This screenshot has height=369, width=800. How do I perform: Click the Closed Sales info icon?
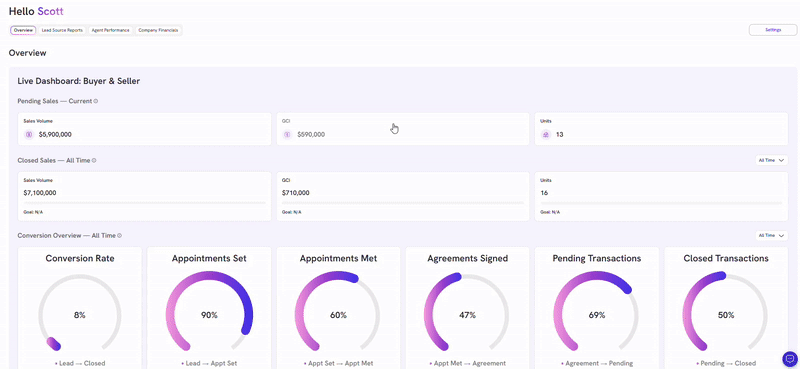[x=94, y=160]
